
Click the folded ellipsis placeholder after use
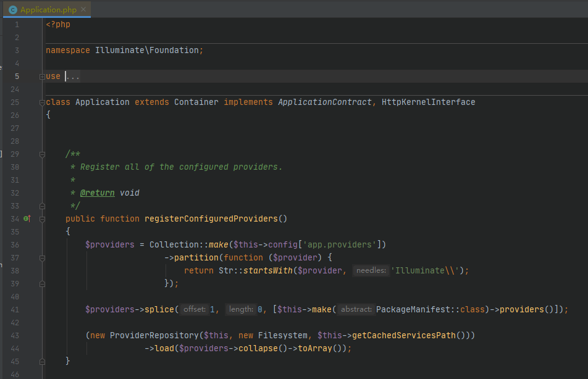[73, 77]
